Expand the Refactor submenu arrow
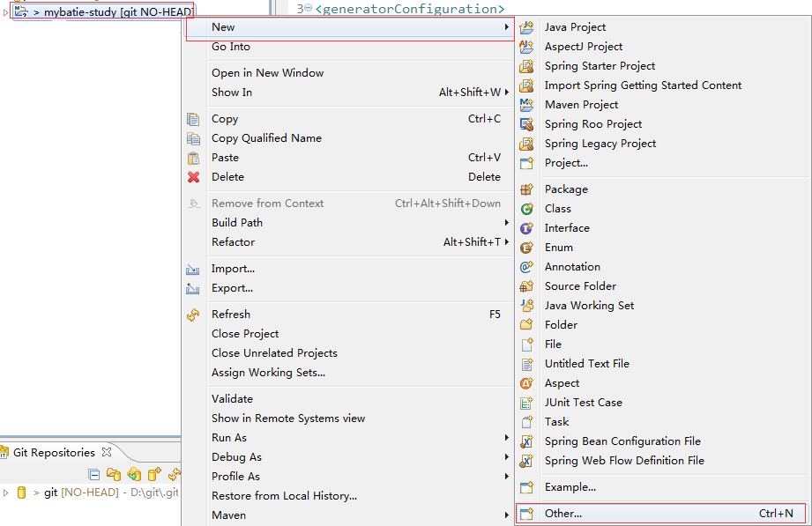This screenshot has width=812, height=526. click(506, 241)
